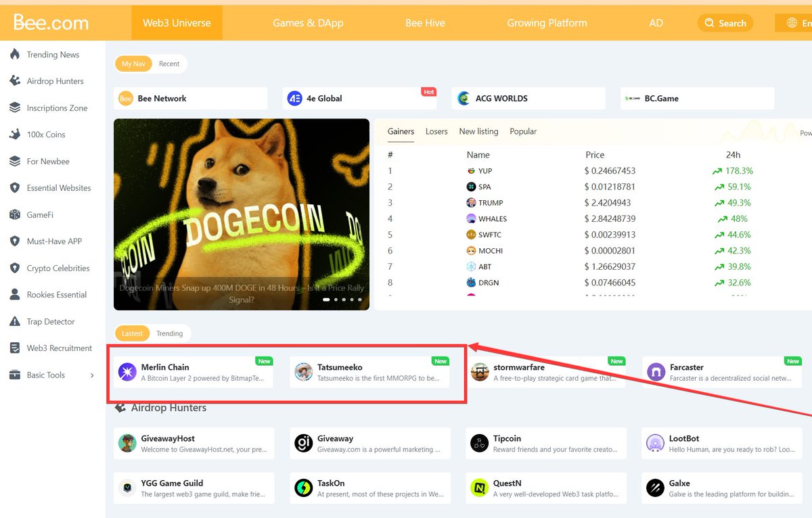
Task: Click the QuestN green logo icon
Action: (480, 488)
